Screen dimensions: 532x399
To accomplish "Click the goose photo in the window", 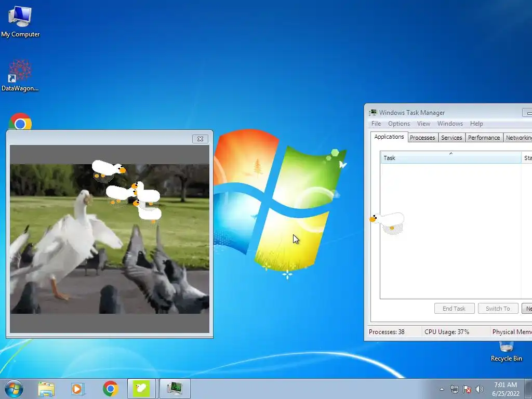I will click(110, 239).
